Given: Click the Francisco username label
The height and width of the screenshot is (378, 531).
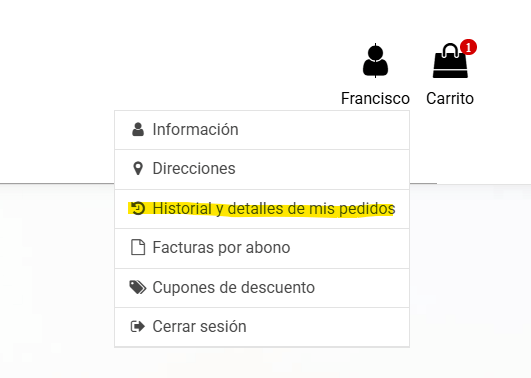Looking at the screenshot, I should 375,99.
